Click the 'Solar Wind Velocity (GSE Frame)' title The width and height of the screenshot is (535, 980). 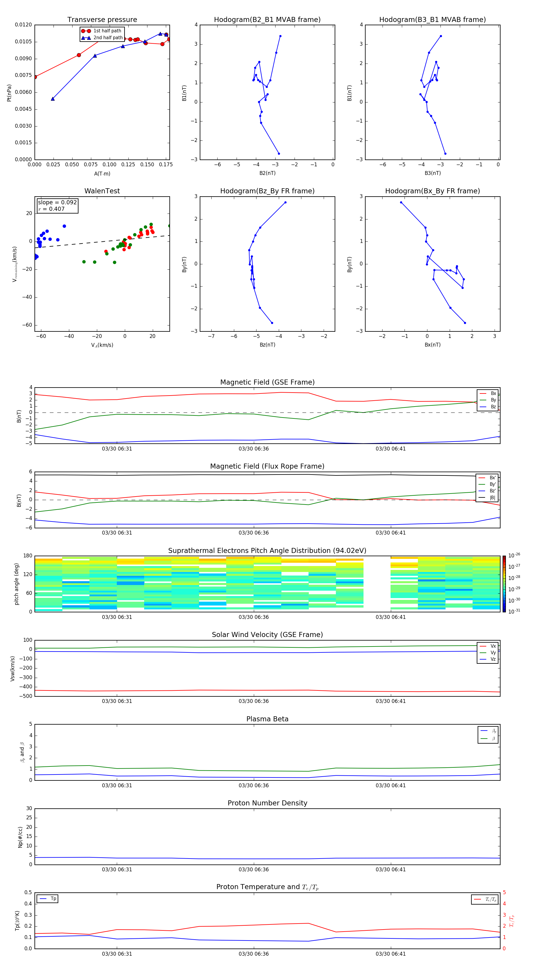pyautogui.click(x=267, y=635)
